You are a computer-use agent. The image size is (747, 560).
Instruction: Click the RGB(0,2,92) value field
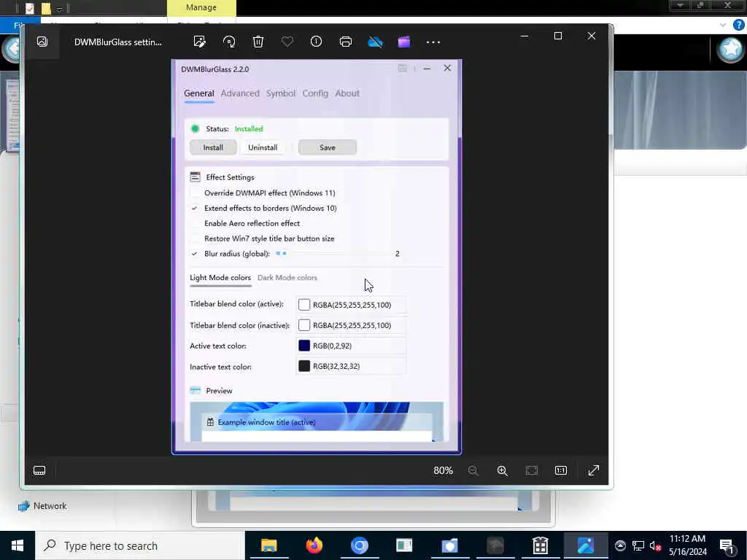click(x=351, y=346)
